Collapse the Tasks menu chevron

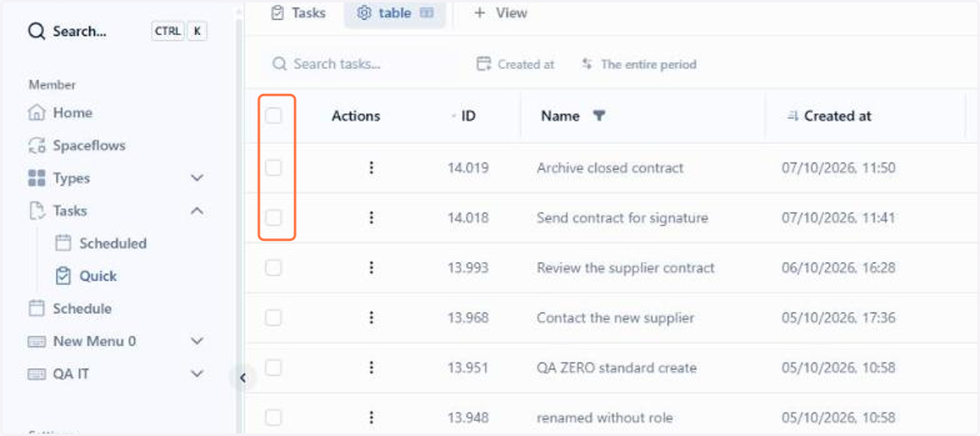(197, 211)
